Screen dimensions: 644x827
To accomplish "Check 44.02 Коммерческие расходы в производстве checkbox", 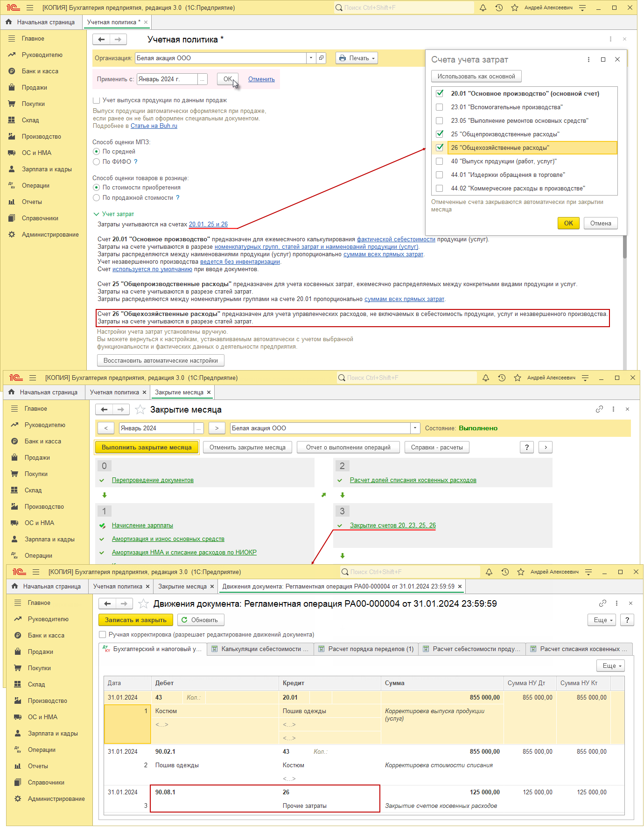I will click(x=439, y=189).
